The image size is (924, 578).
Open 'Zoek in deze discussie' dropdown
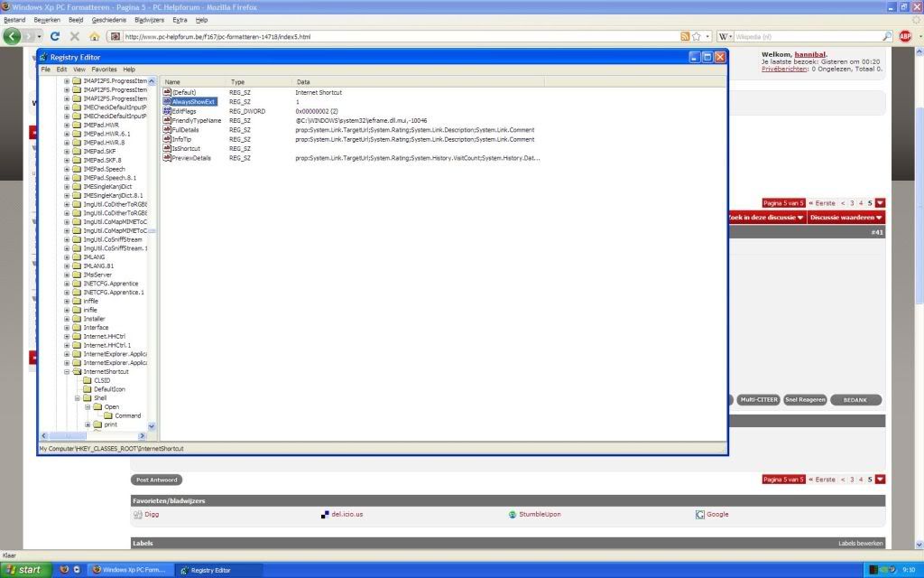pos(765,218)
